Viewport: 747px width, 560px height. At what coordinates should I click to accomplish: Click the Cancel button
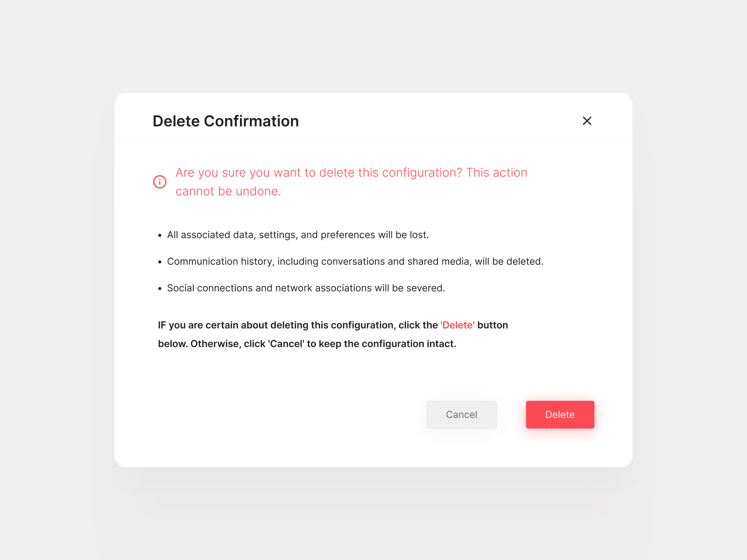tap(461, 414)
